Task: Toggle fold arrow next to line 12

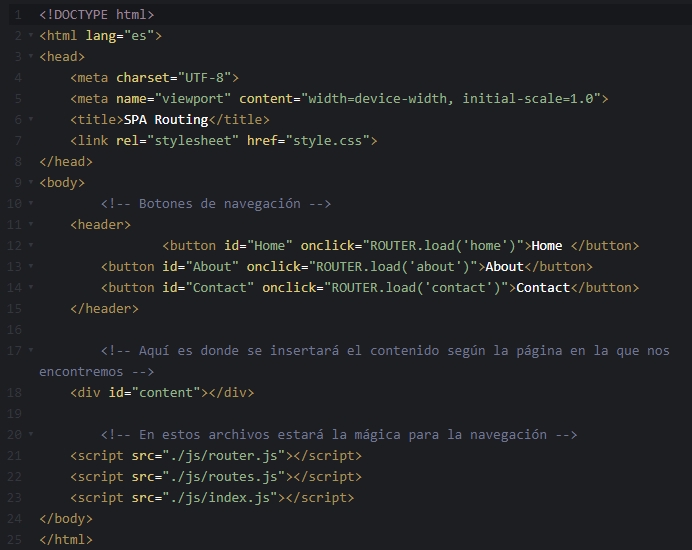Action: click(31, 245)
